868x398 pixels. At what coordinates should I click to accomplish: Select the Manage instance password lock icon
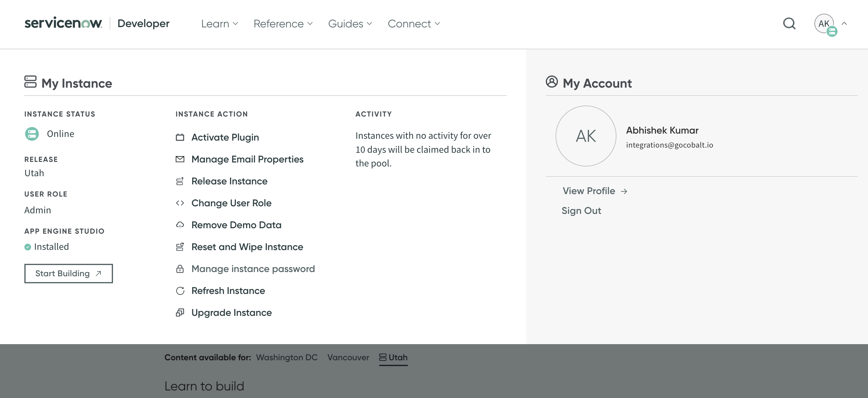pos(180,269)
